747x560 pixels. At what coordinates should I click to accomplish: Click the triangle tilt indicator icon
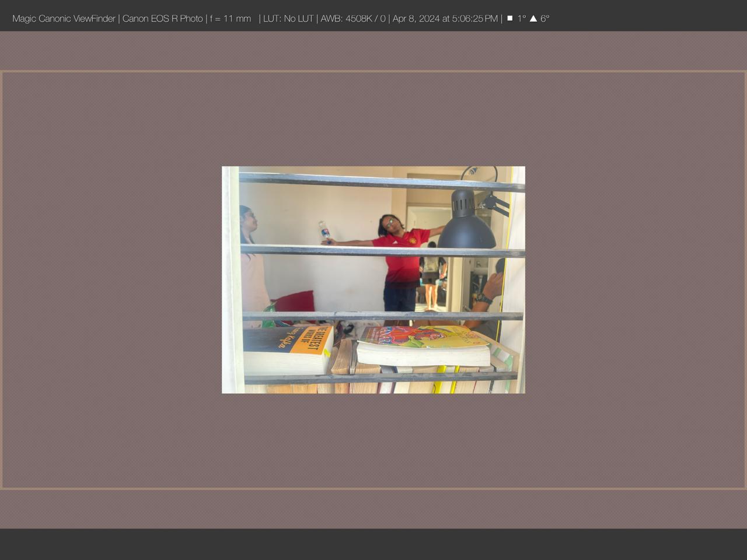tap(533, 19)
